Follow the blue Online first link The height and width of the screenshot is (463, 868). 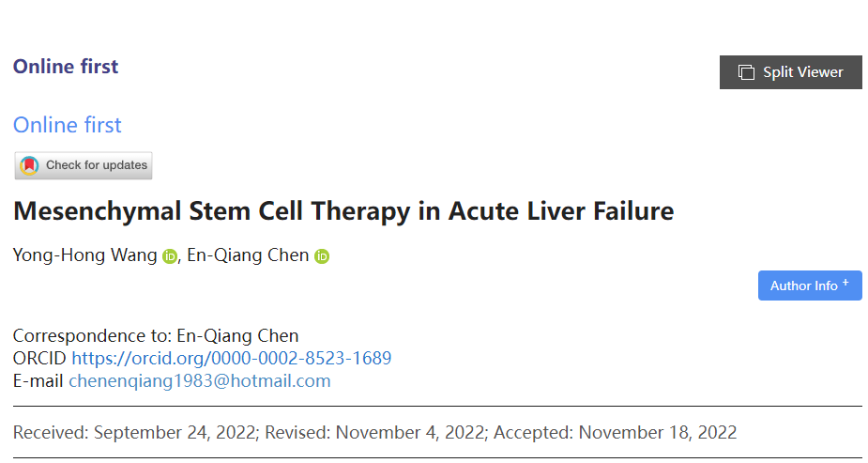click(68, 125)
